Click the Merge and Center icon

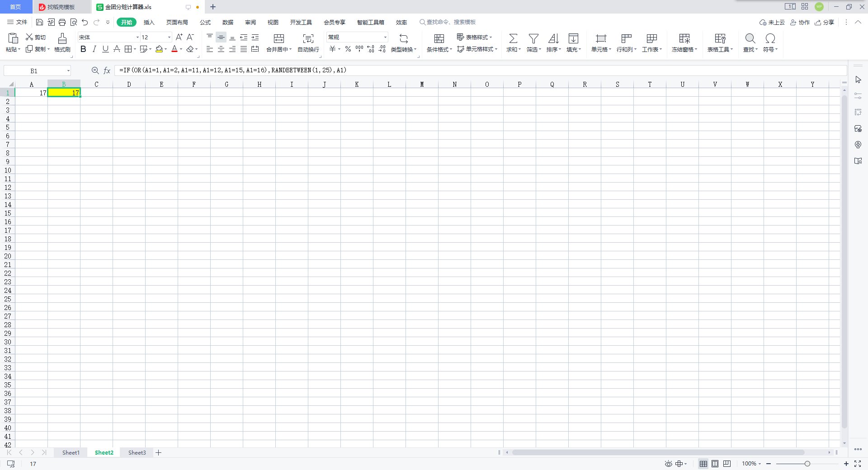(x=279, y=38)
